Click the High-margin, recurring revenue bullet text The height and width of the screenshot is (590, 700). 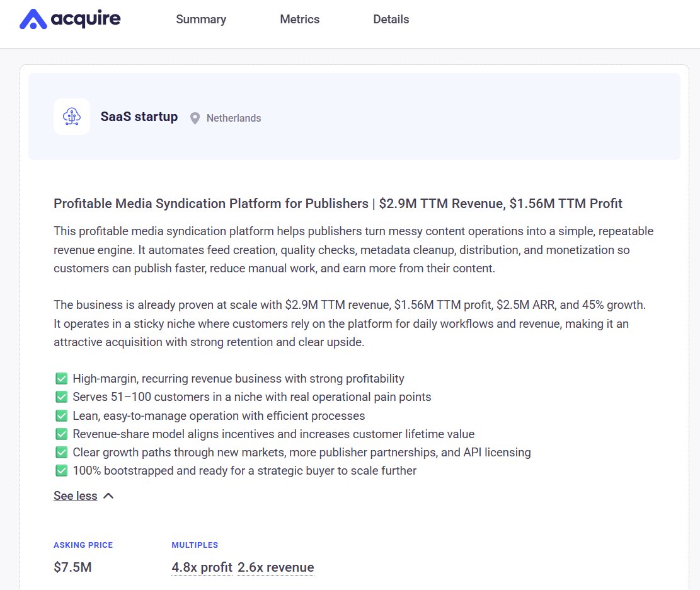[238, 379]
